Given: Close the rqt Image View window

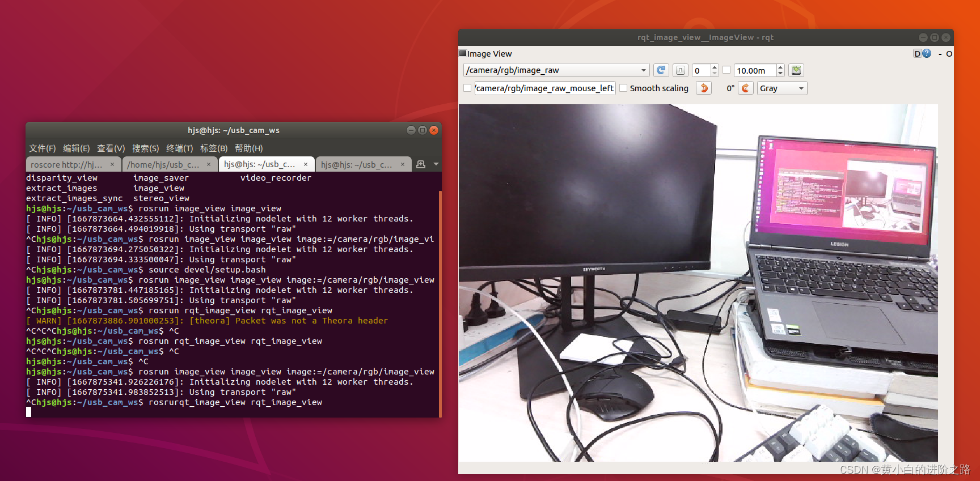Looking at the screenshot, I should click(x=946, y=37).
